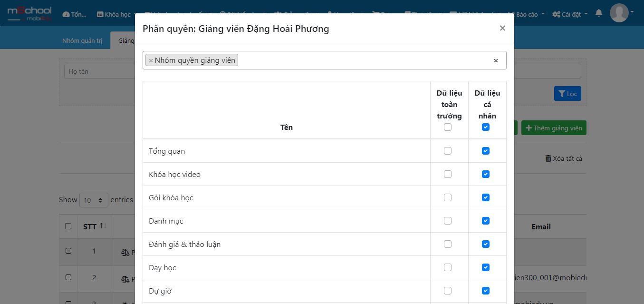This screenshot has height=304, width=644.
Task: Click the Xóa tất cả trash icon
Action: [548, 158]
